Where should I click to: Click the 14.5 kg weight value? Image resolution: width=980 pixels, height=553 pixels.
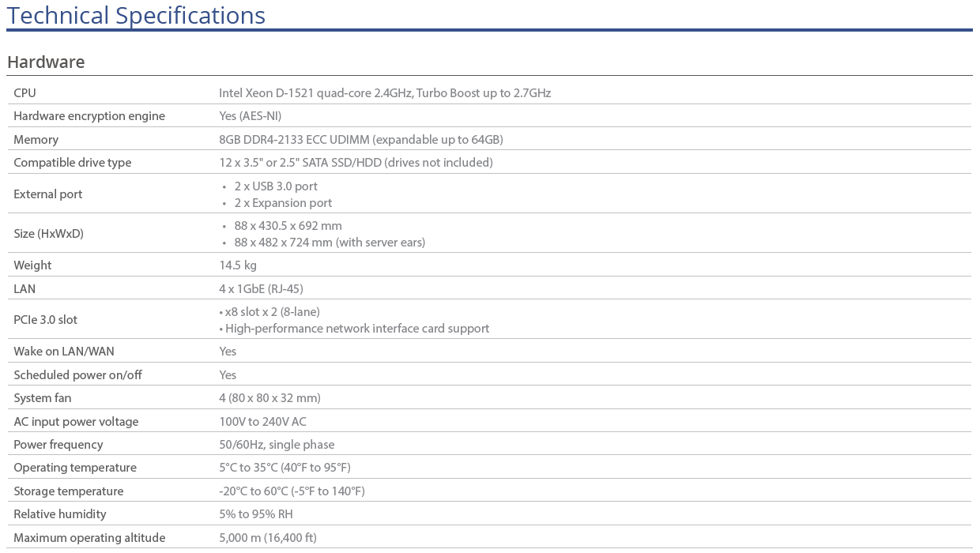238,265
